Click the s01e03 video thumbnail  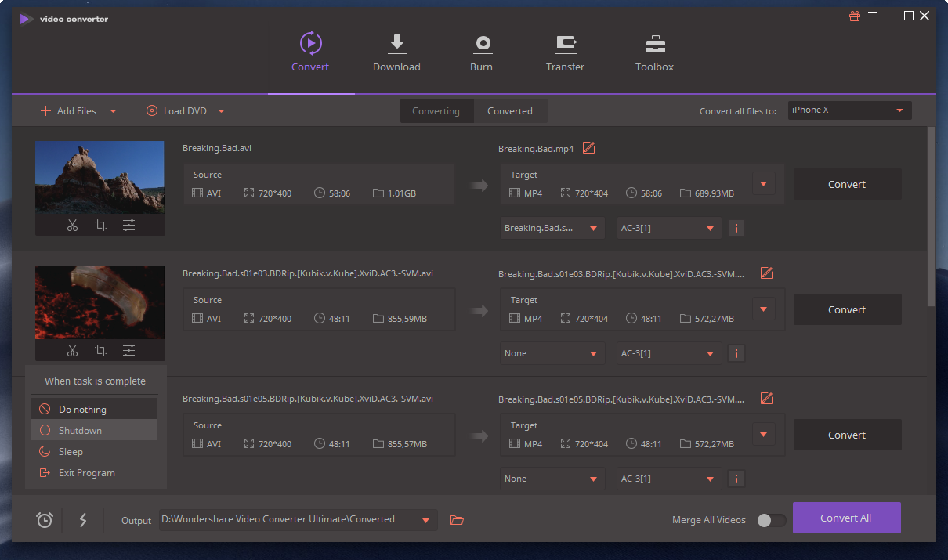coord(100,302)
